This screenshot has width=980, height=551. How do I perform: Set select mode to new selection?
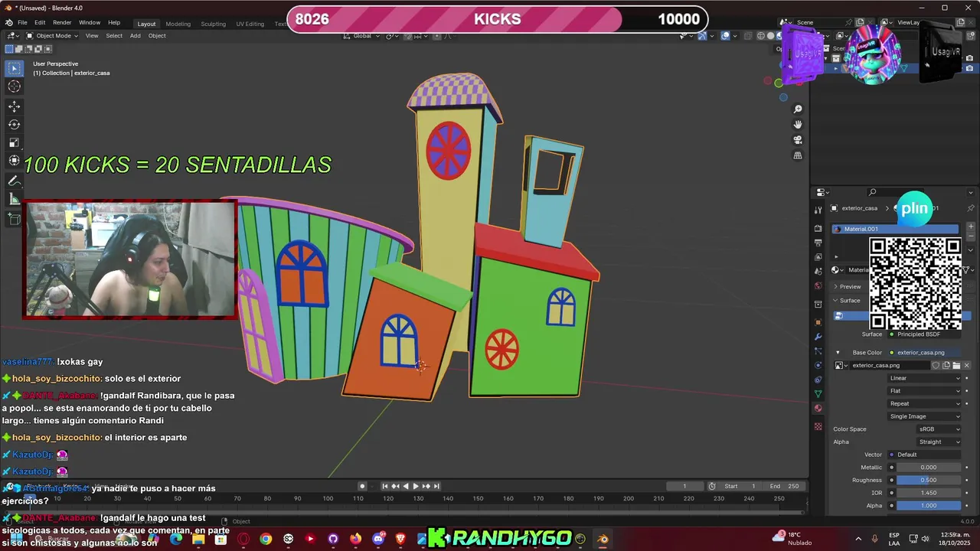point(9,49)
